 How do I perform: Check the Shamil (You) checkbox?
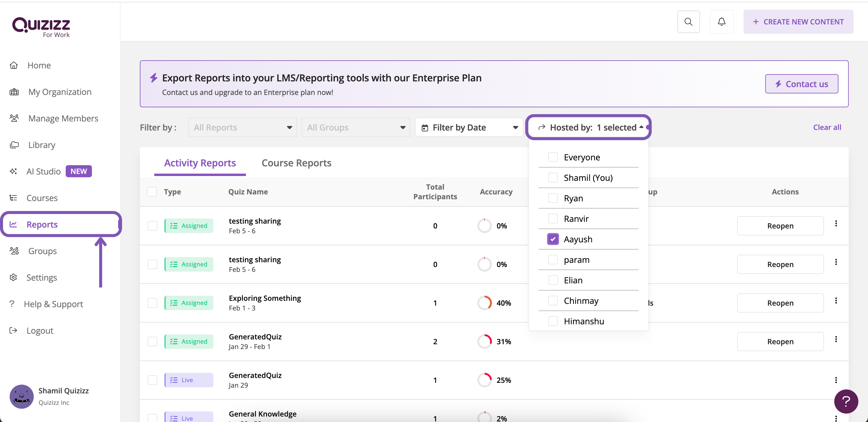(553, 178)
